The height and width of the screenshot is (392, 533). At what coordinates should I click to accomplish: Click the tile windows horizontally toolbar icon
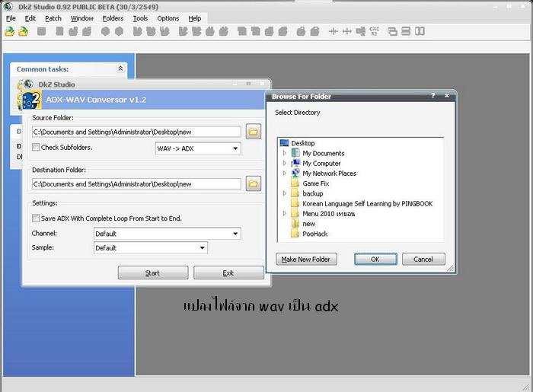[406, 31]
